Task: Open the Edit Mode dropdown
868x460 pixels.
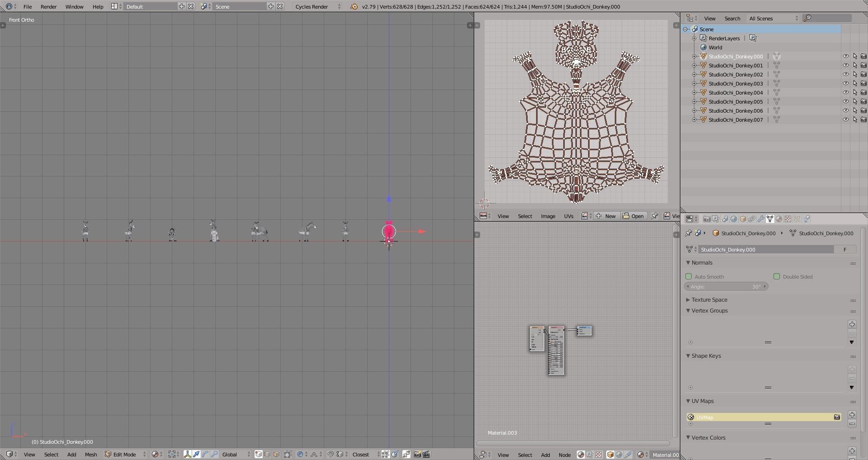Action: [x=126, y=454]
